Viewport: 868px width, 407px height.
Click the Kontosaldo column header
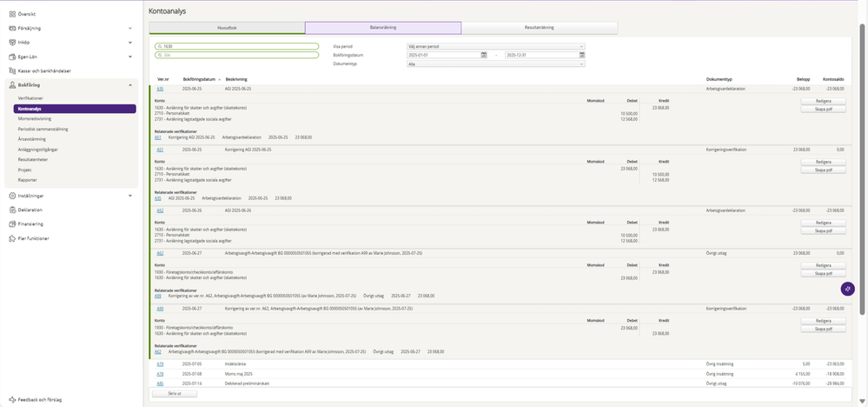(833, 80)
